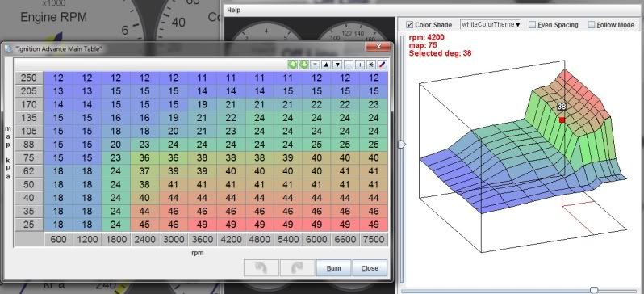Open the Help menu
This screenshot has height=294, width=644.
pos(234,10)
